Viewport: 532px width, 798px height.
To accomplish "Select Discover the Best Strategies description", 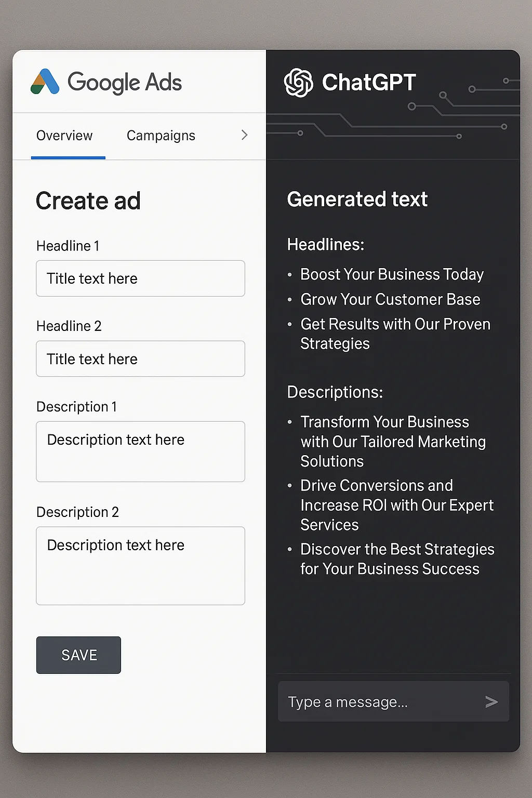I will 397,559.
